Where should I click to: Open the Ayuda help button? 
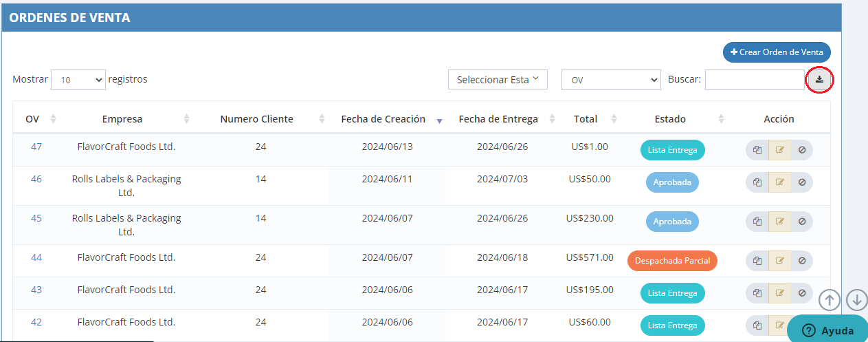[828, 330]
